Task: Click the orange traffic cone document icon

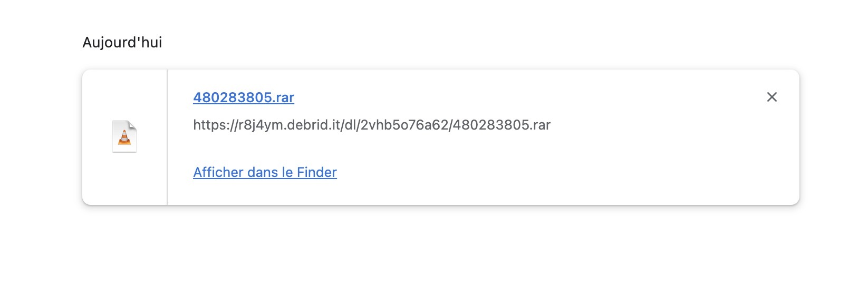Action: 124,136
